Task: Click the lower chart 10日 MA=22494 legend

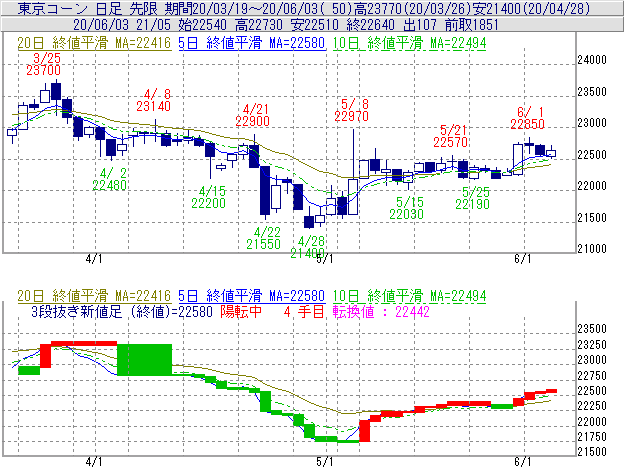Action: click(410, 296)
